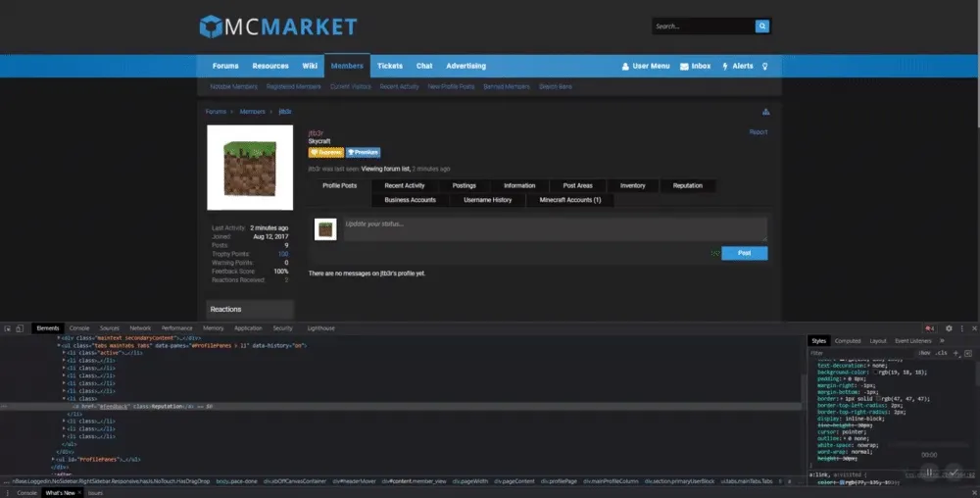
Task: Click the Report link
Action: point(759,132)
